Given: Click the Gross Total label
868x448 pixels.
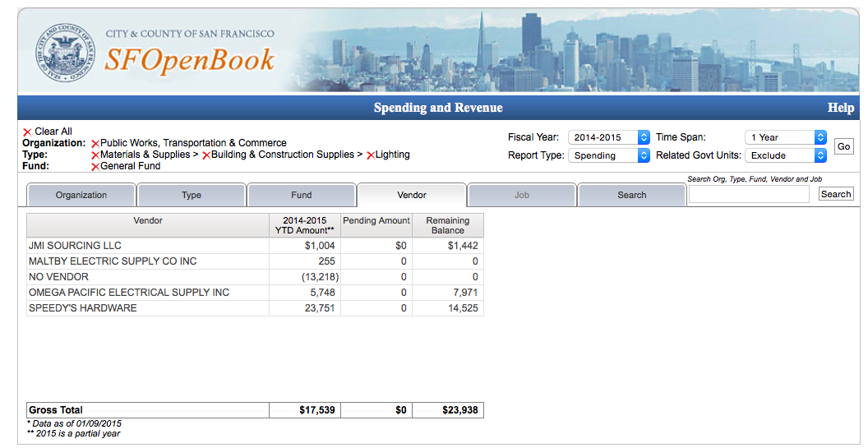Looking at the screenshot, I should click(56, 410).
